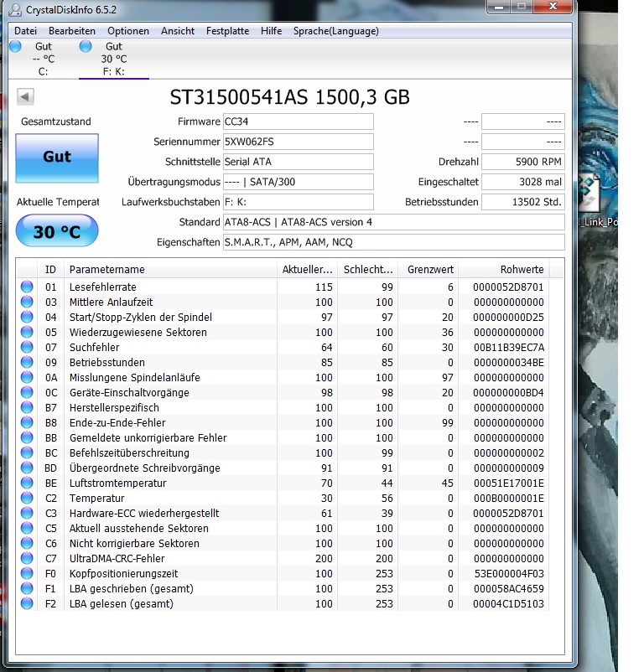Click the status orb for Aktuell ausstehende Sektoren
Image resolution: width=644 pixels, height=672 pixels.
[27, 528]
